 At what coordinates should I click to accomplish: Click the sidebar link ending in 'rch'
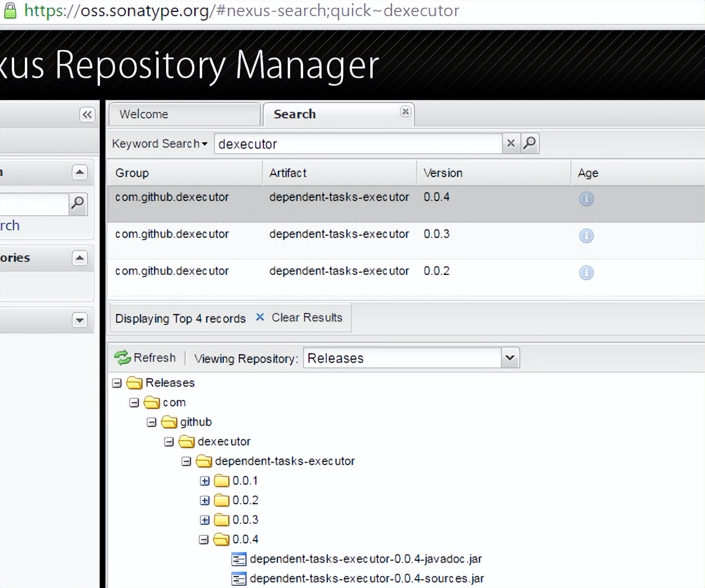(x=10, y=226)
